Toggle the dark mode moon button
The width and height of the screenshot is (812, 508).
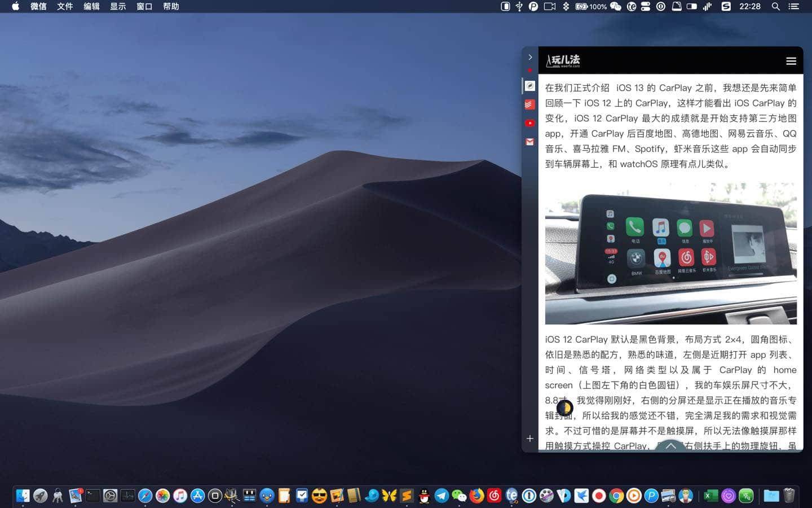[x=564, y=408]
